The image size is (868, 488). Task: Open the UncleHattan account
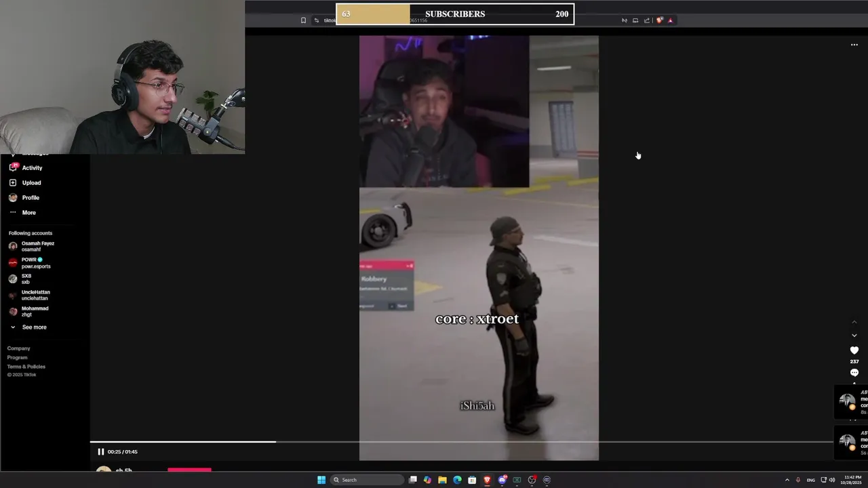[28, 295]
